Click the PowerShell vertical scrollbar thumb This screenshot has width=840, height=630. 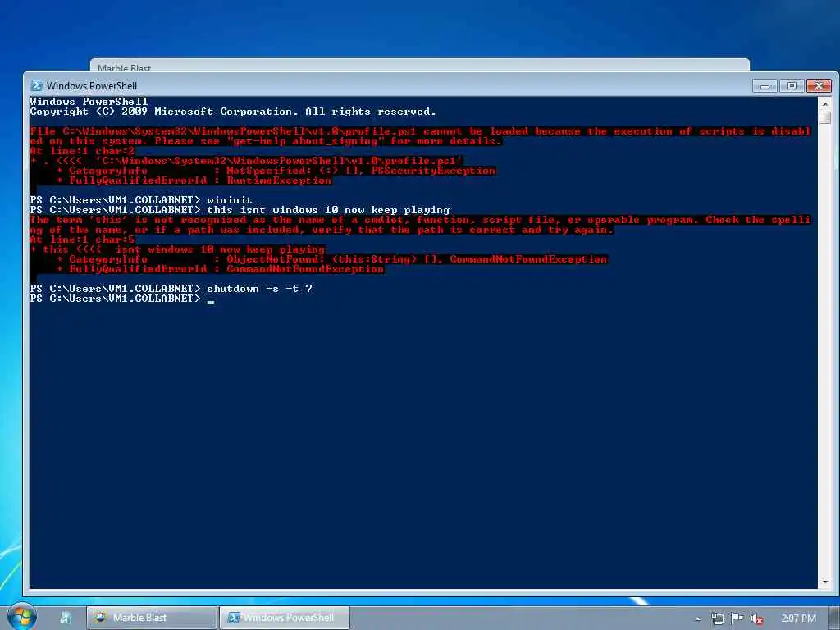point(825,117)
